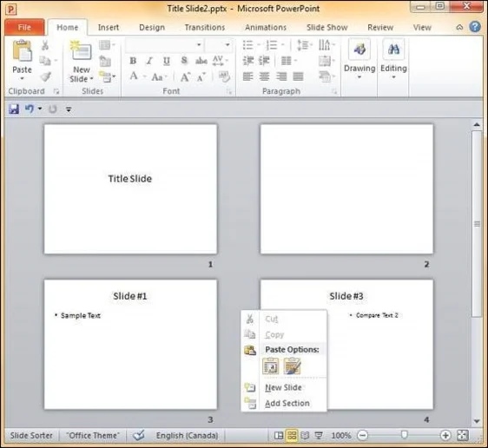Open Customize Quick Access Toolbar dropdown
This screenshot has height=448, width=488.
tap(69, 109)
